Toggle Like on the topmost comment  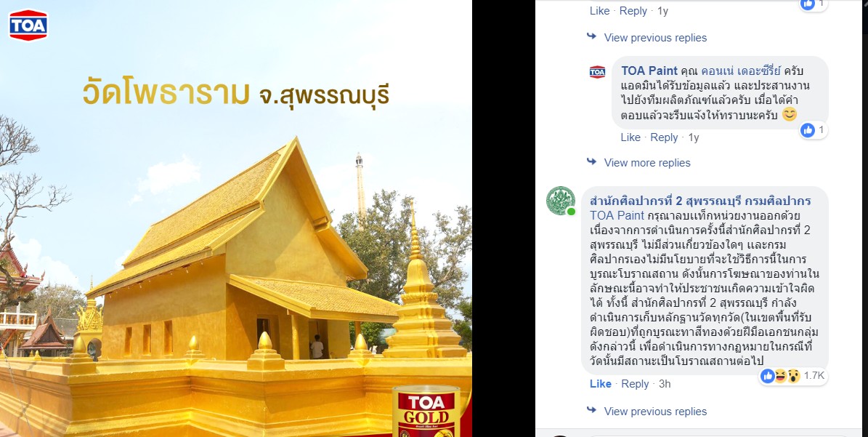click(x=599, y=10)
